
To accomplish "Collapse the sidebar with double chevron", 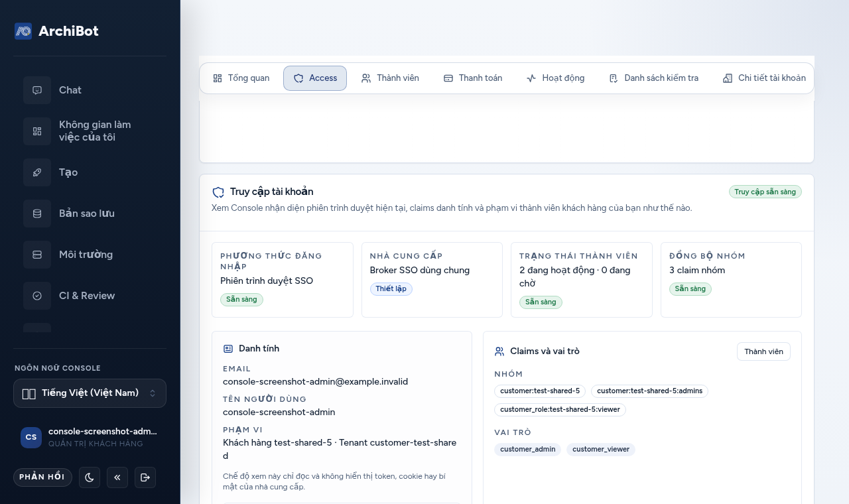I will pyautogui.click(x=117, y=477).
